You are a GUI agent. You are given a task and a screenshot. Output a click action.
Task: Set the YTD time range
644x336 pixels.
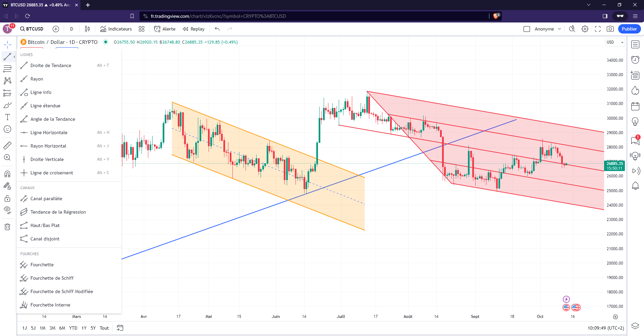73,328
